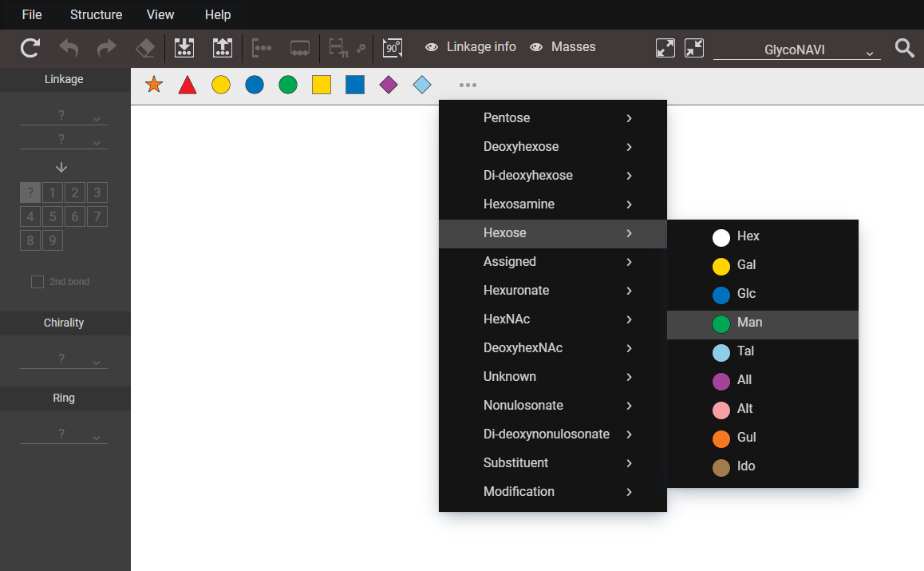924x571 pixels.
Task: Expand the Ring type dropdown
Action: point(63,434)
